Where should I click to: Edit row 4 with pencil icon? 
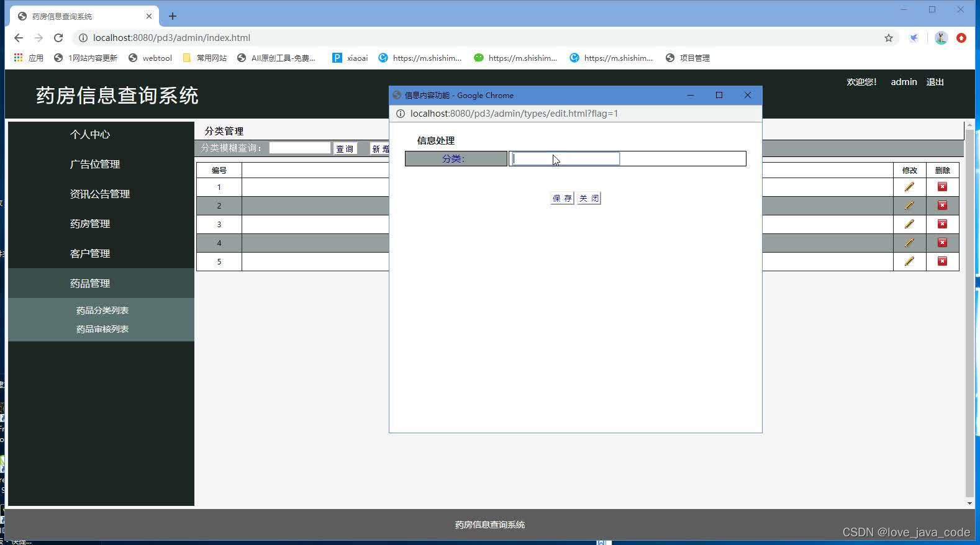(909, 243)
